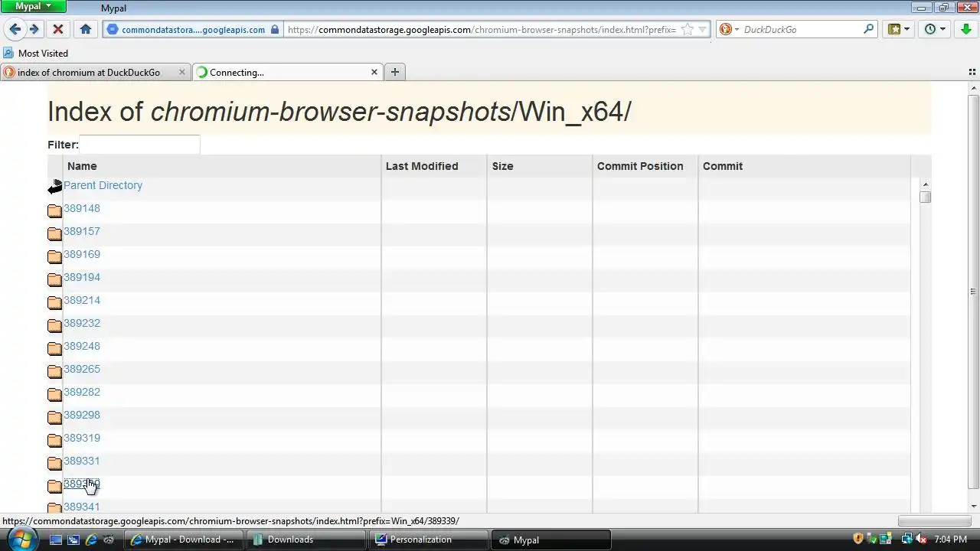Viewport: 980px width, 551px height.
Task: Open the Downloads green arrow button
Action: [x=965, y=29]
